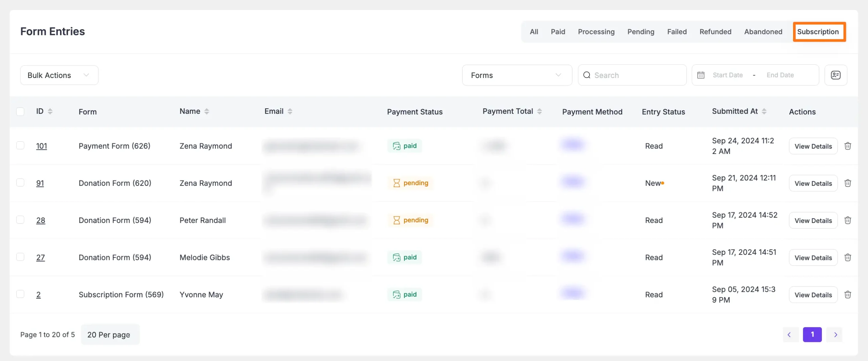Click the paid wallet badge on entry 27
The image size is (868, 361).
click(x=404, y=257)
